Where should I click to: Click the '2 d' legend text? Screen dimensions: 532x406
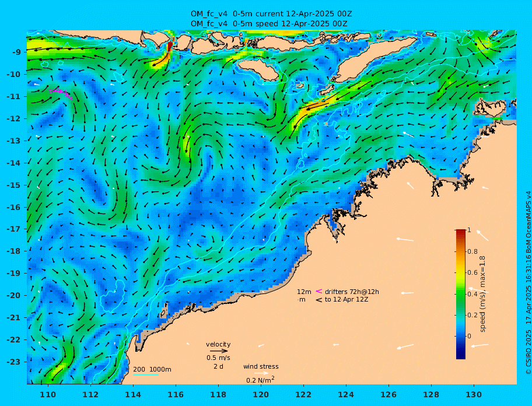(218, 366)
